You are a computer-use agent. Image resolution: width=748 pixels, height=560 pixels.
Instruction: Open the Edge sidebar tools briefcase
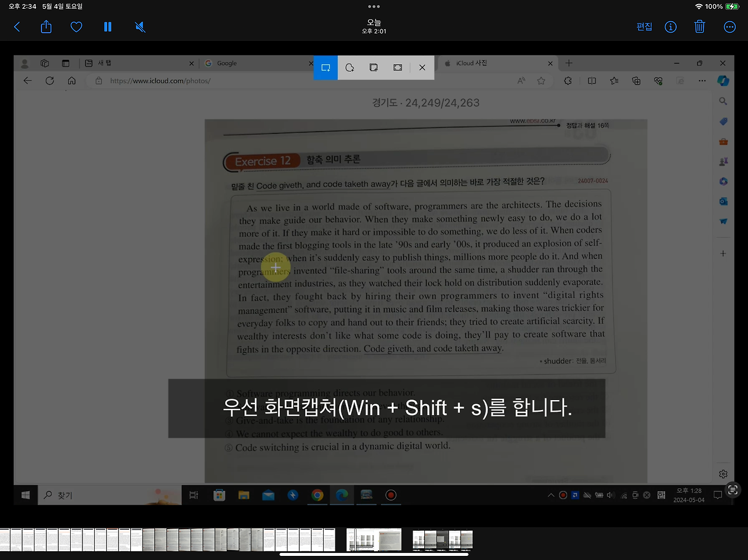click(x=723, y=141)
